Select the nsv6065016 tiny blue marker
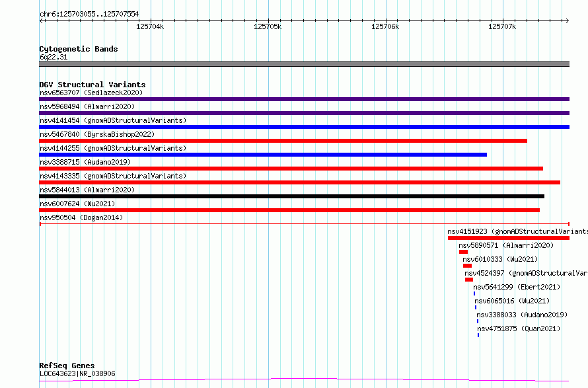 (476, 307)
